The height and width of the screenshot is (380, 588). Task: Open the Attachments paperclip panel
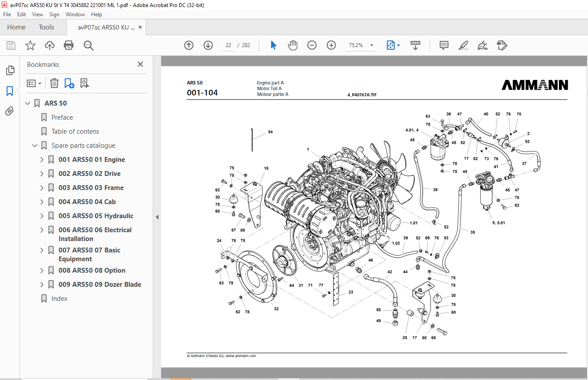coord(10,111)
